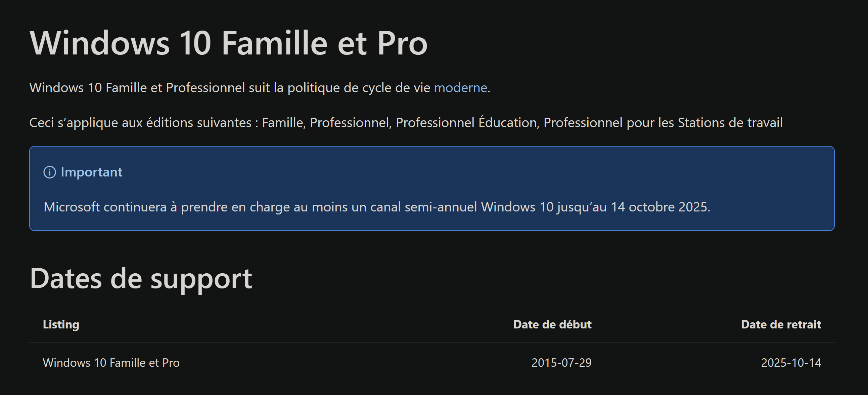Click the "Stations de travail" text
The image size is (868, 395).
coord(730,123)
